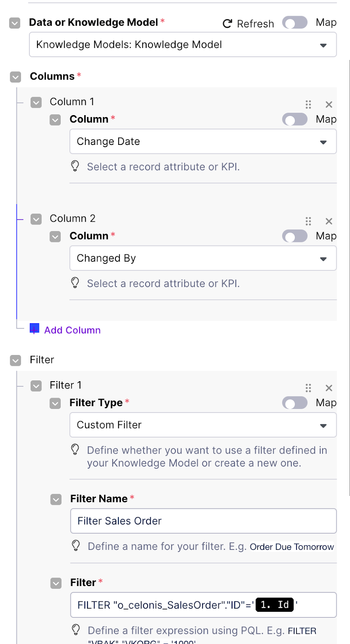
Task: Toggle the Map switch for Filter Type
Action: click(x=294, y=403)
